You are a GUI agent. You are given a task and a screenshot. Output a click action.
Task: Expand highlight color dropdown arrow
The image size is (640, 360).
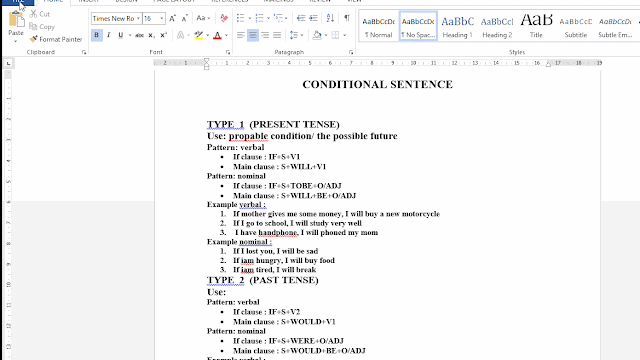pos(207,36)
